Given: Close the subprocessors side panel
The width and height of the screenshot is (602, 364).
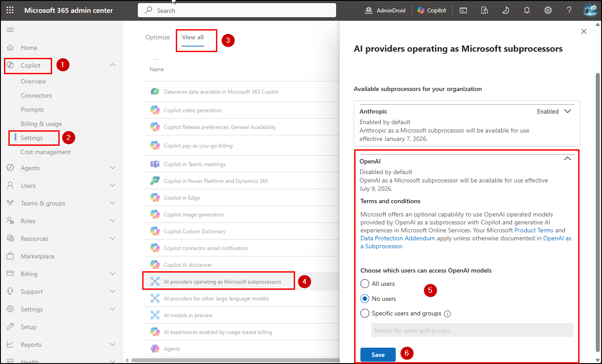Looking at the screenshot, I should tap(584, 31).
